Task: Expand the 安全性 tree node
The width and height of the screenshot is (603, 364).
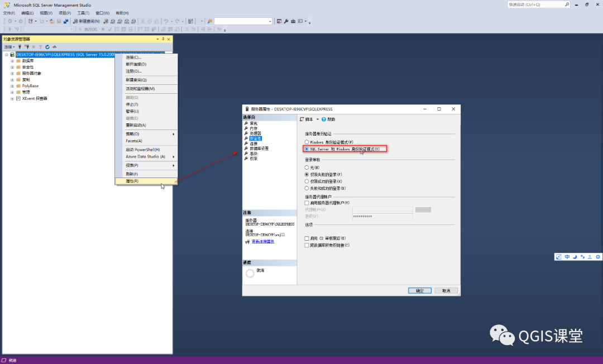Action: (12, 67)
